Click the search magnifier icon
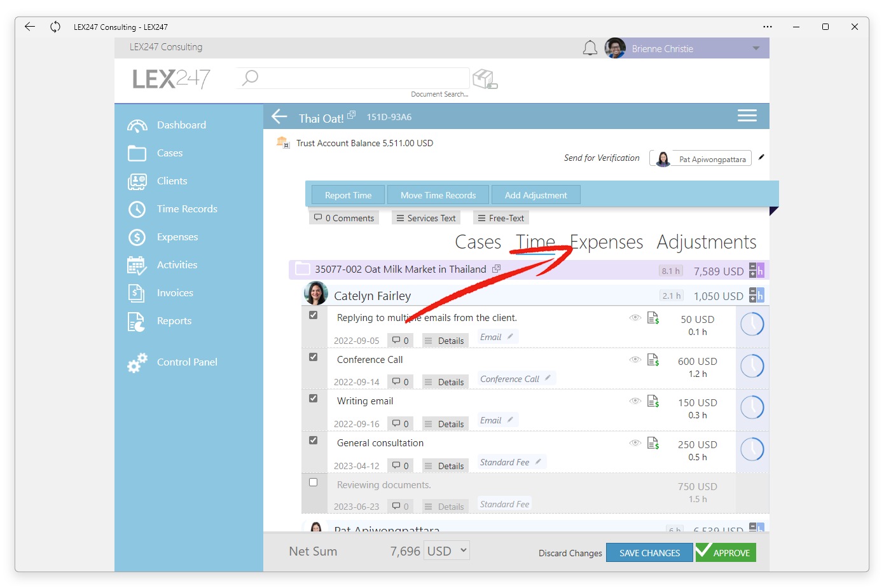This screenshot has height=588, width=884. 250,78
